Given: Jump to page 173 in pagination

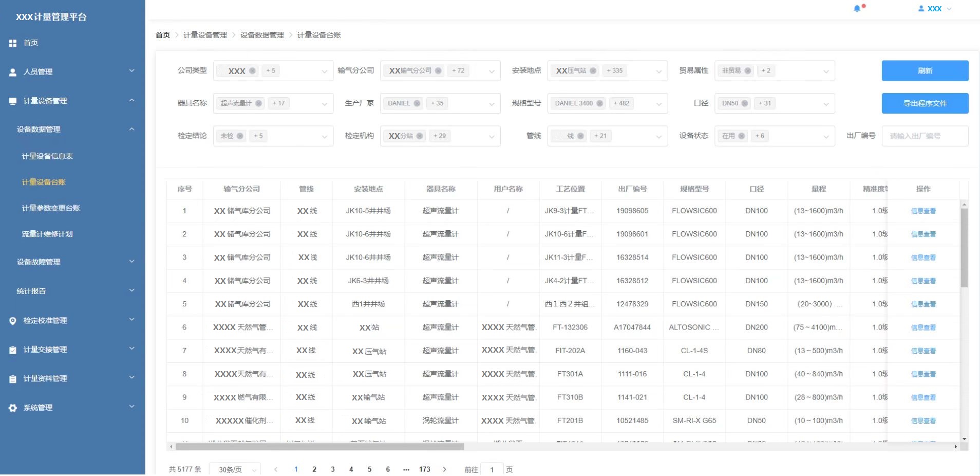Looking at the screenshot, I should pos(424,470).
